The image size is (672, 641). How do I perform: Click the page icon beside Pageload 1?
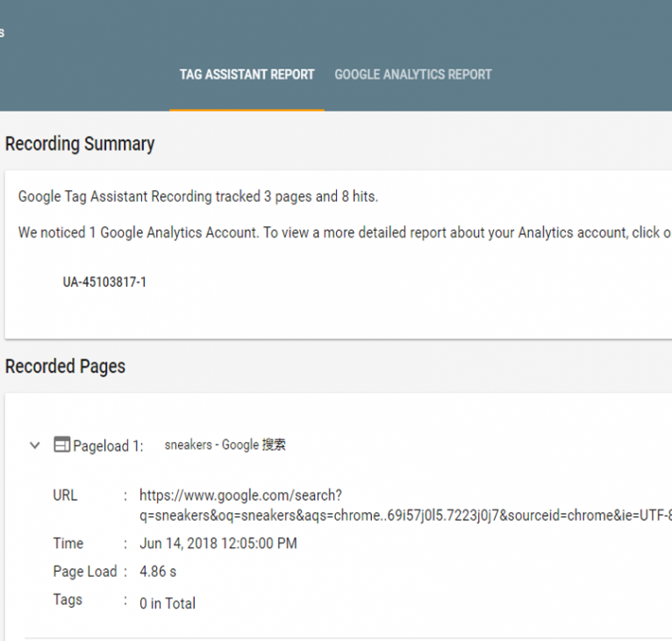pyautogui.click(x=61, y=445)
